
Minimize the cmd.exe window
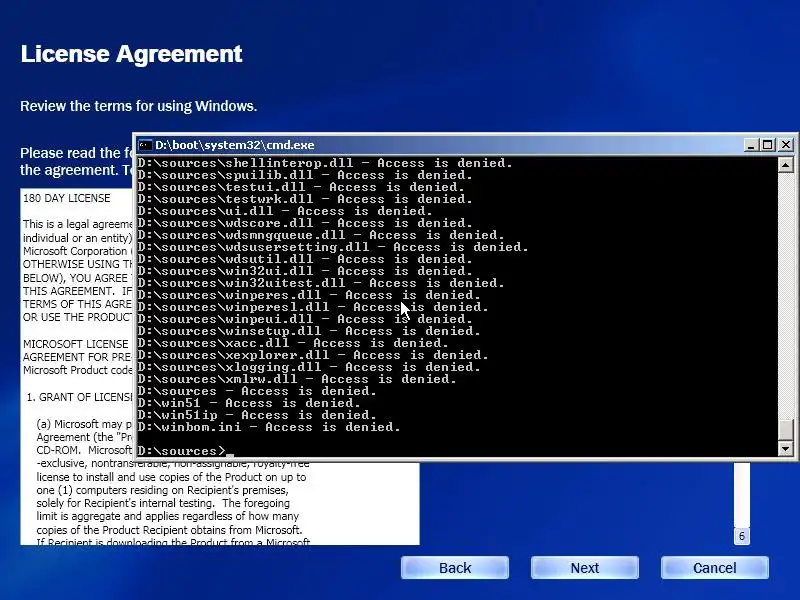[750, 145]
